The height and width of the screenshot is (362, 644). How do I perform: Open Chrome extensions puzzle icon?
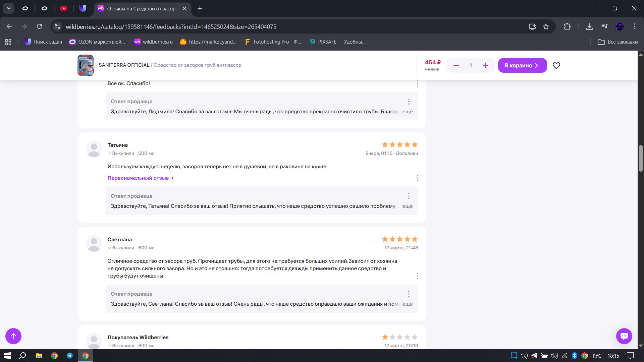tap(567, 26)
